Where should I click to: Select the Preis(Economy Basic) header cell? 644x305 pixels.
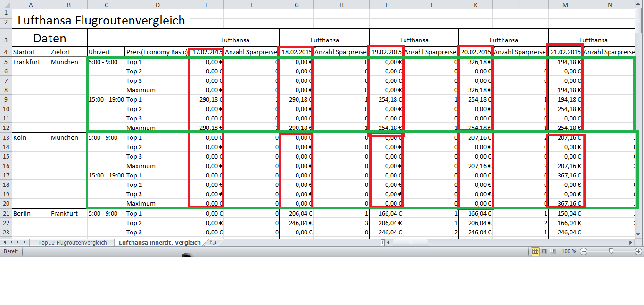tap(157, 52)
